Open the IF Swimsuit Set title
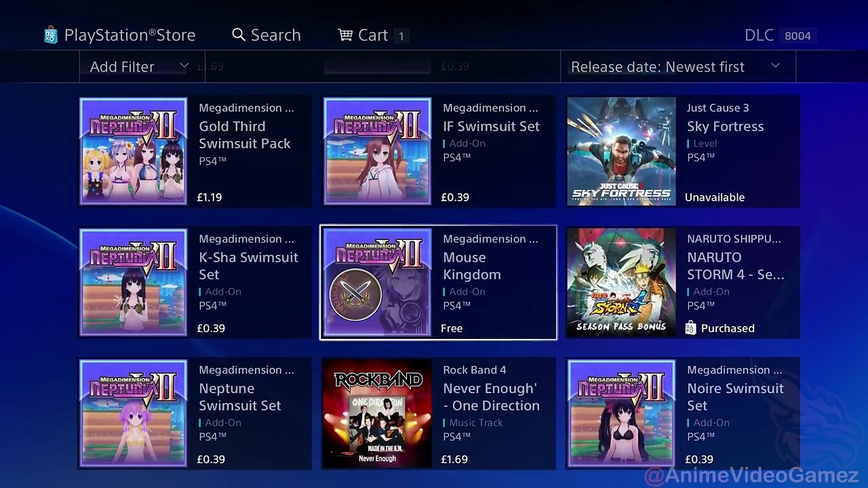The width and height of the screenshot is (868, 488). [491, 126]
